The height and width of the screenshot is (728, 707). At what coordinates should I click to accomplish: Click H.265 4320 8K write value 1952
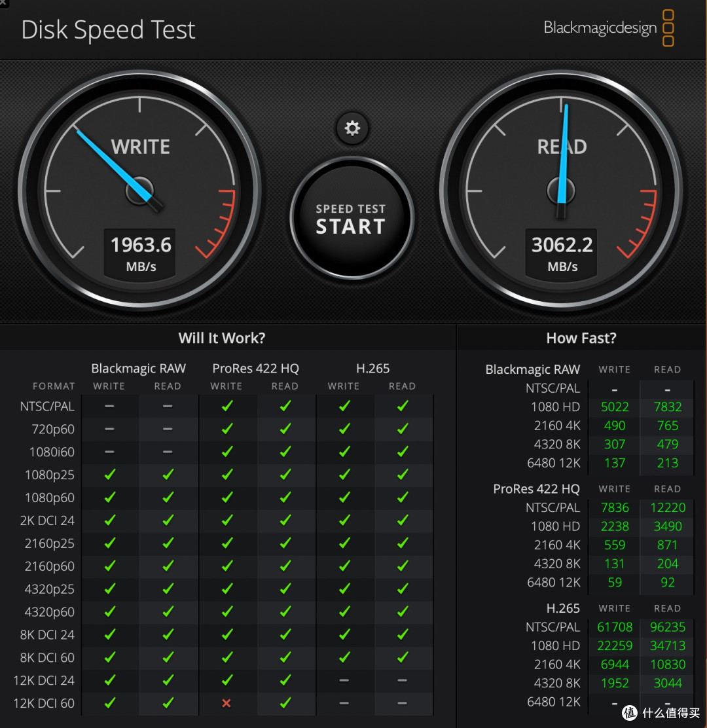615,683
